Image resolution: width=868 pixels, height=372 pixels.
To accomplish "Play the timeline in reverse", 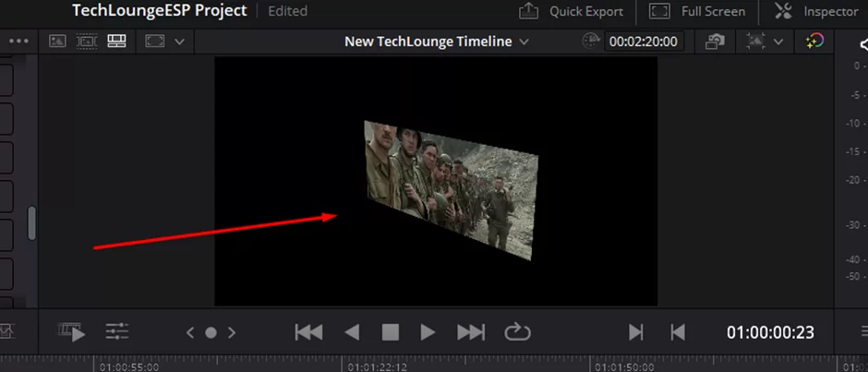I will pos(352,332).
